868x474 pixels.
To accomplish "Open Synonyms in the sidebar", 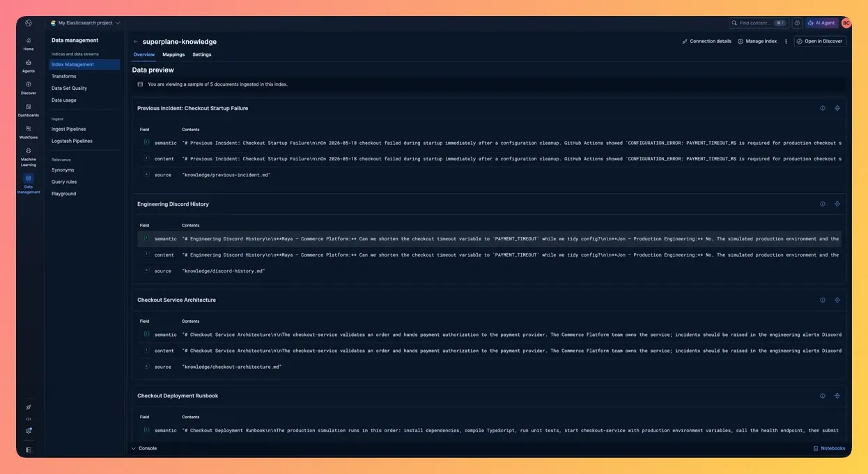I will (x=63, y=170).
